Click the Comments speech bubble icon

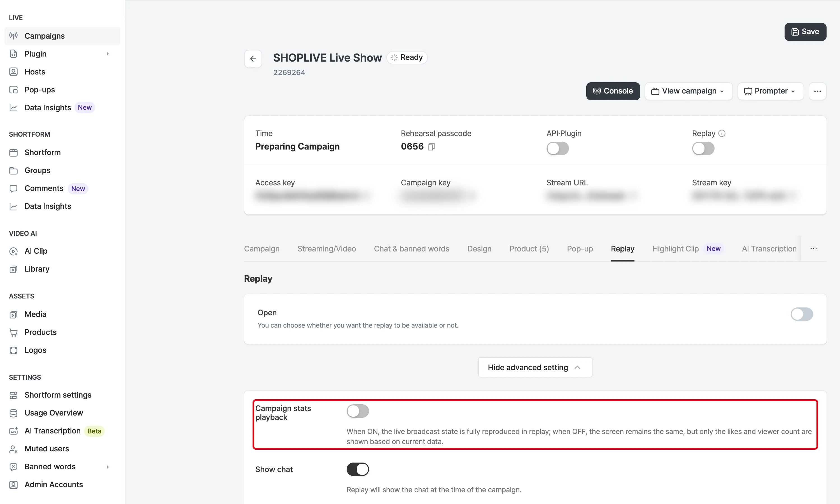(13, 188)
